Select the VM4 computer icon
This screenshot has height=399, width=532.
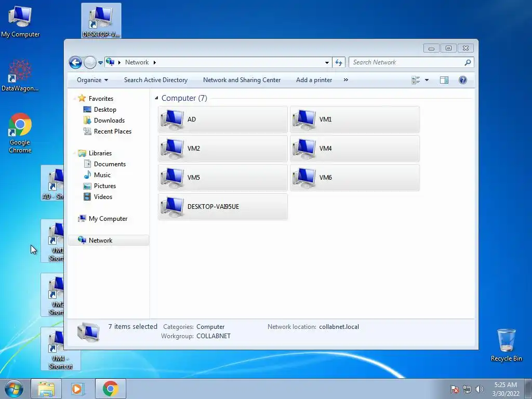click(354, 149)
